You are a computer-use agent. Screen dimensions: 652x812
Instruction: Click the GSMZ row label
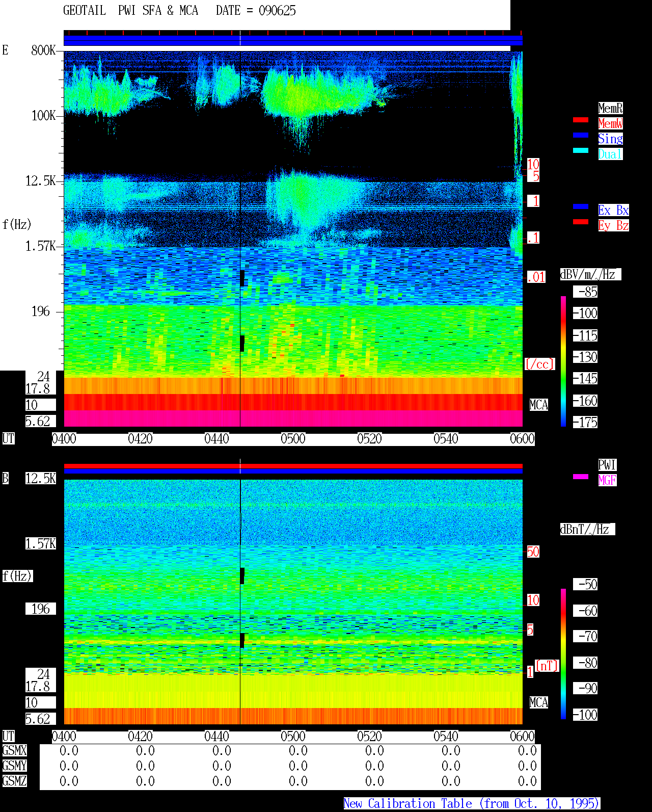pos(14,781)
